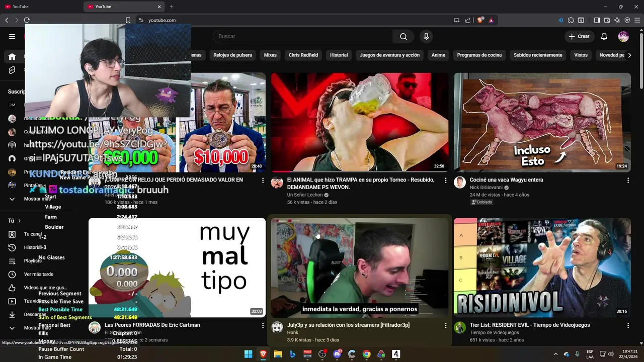
Task: Click the share icon in the address bar
Action: click(x=468, y=20)
